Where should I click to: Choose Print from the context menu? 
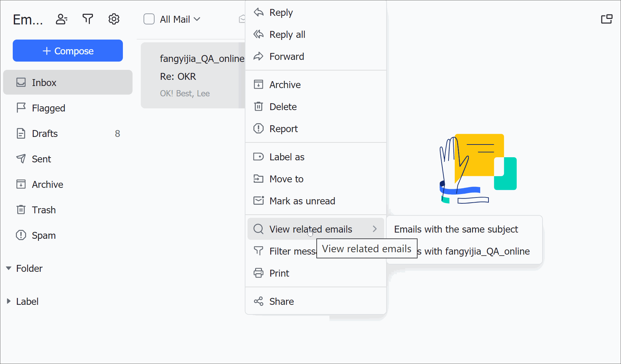pyautogui.click(x=279, y=273)
